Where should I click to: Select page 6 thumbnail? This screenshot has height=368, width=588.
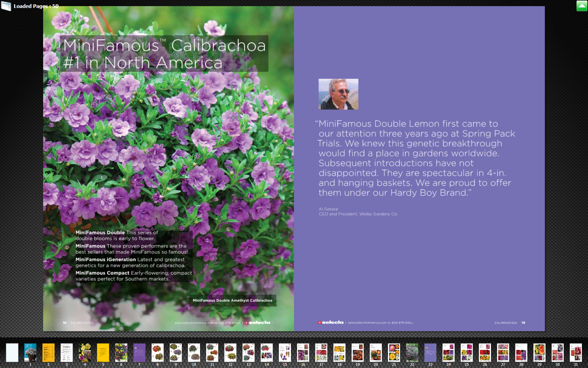click(x=121, y=353)
